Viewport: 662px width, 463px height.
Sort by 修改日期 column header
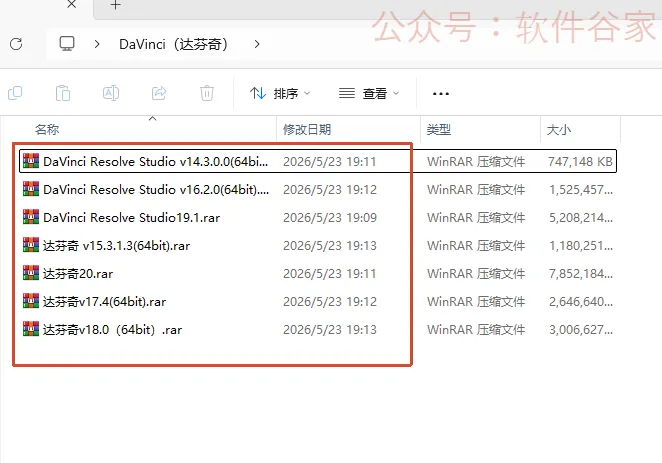click(x=307, y=130)
